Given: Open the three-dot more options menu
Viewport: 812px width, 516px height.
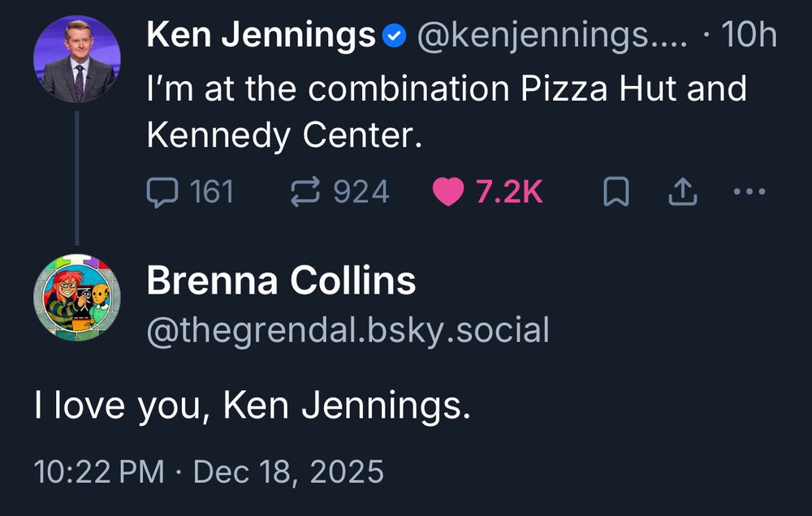Looking at the screenshot, I should tap(749, 192).
